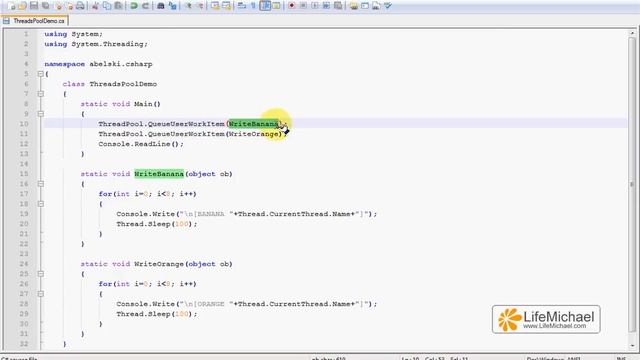Click 'Main()' in the method declaration
The height and width of the screenshot is (360, 640).
point(147,104)
